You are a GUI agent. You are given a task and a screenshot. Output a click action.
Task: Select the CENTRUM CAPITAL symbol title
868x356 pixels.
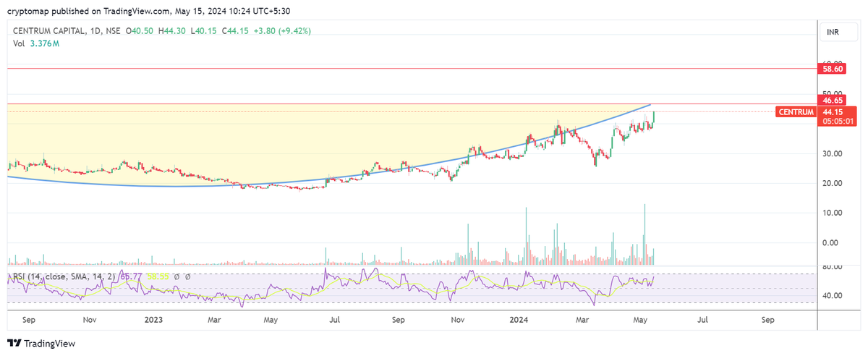tap(50, 31)
